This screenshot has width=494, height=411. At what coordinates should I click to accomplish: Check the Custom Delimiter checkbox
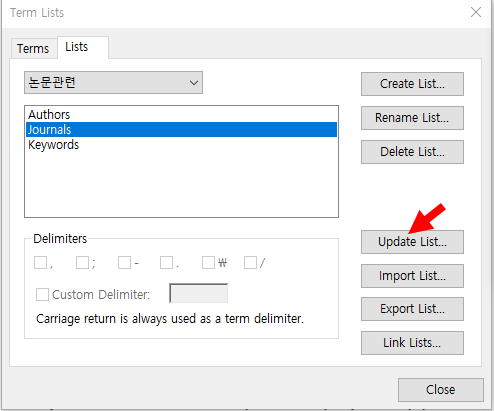pos(42,295)
